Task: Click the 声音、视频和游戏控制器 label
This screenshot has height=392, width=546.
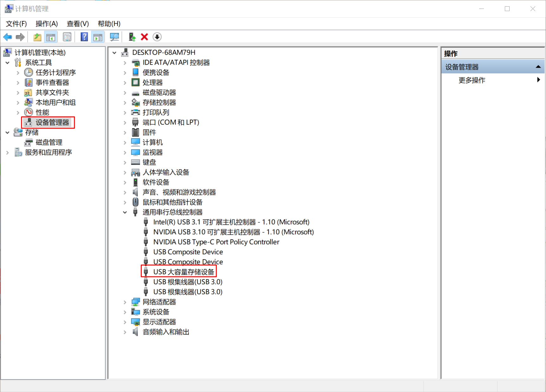Action: [179, 192]
